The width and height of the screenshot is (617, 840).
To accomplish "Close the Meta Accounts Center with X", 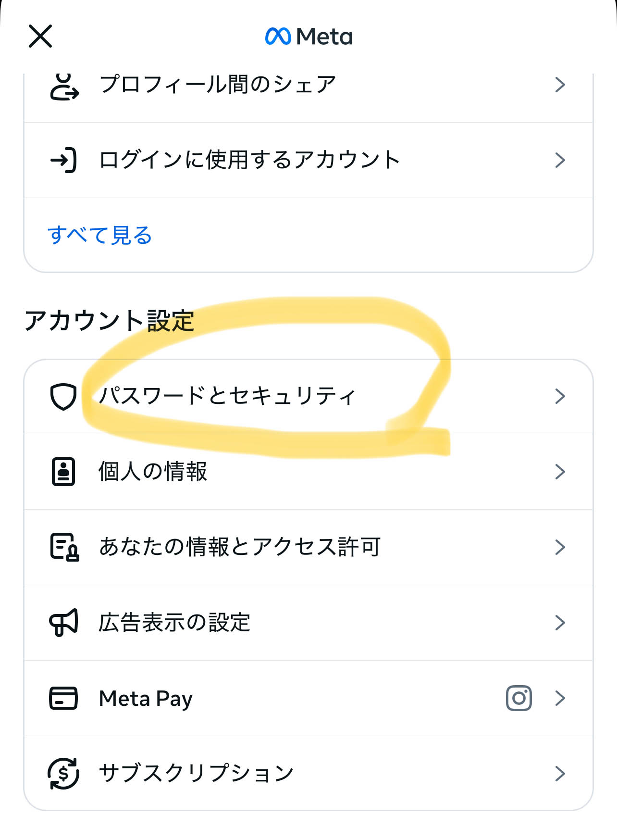I will coord(40,37).
